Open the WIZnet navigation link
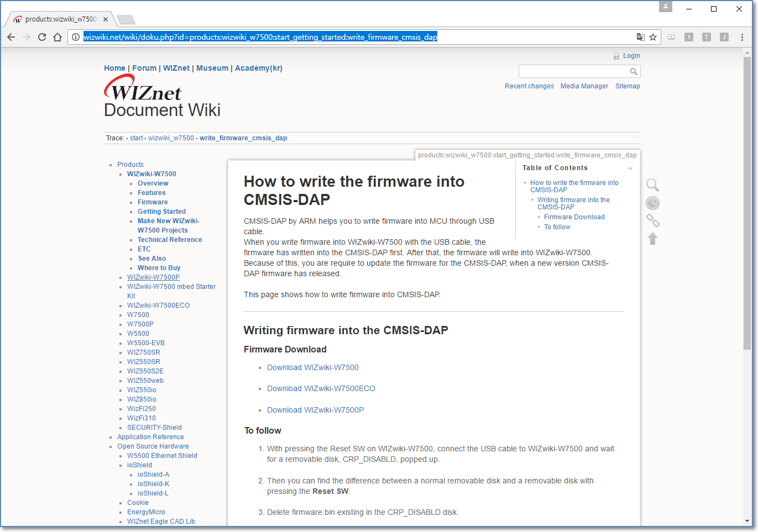Viewport: 758px width, 532px height. (176, 68)
